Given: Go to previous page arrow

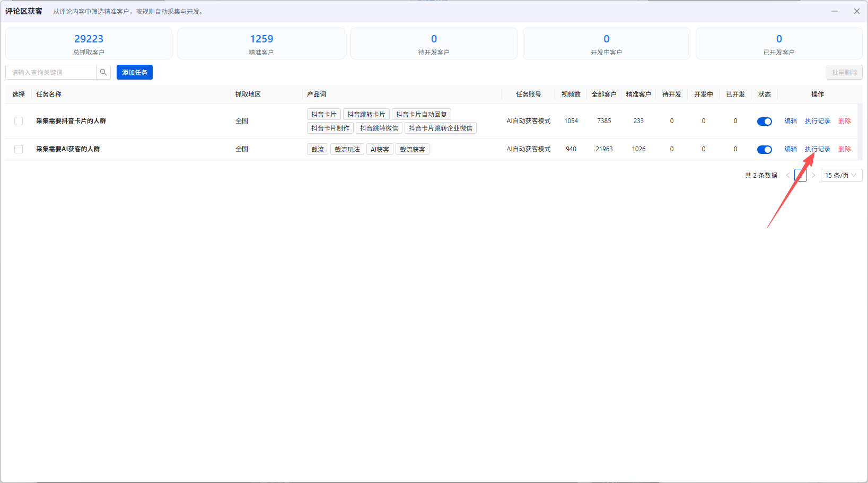Looking at the screenshot, I should pyautogui.click(x=788, y=175).
